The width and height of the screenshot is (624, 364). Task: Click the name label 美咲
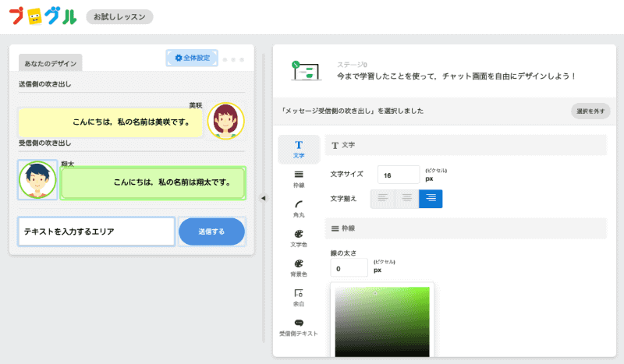196,105
